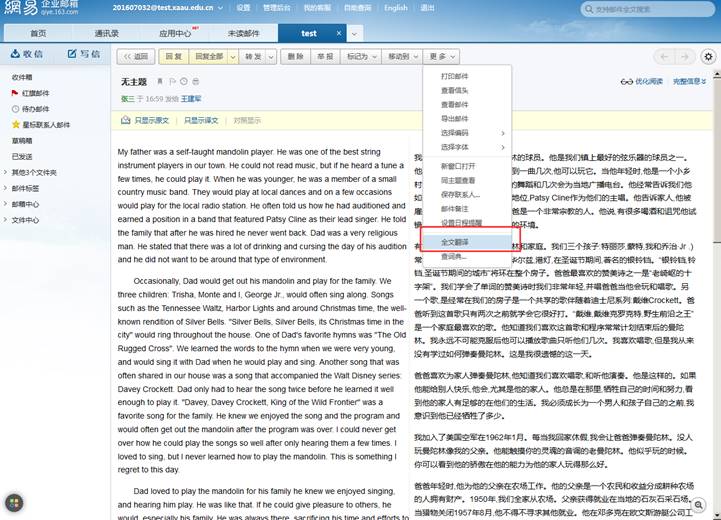Screen dimensions: 721x520
Task: Go to next email with right arrow
Action: pyautogui.click(x=685, y=57)
